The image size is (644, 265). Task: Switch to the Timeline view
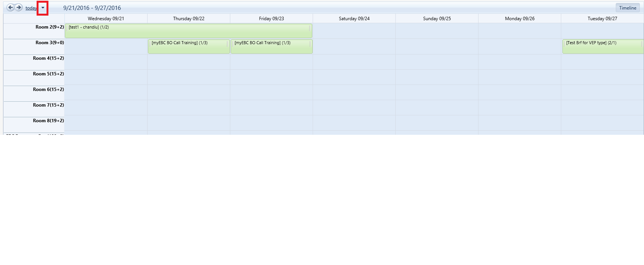627,8
